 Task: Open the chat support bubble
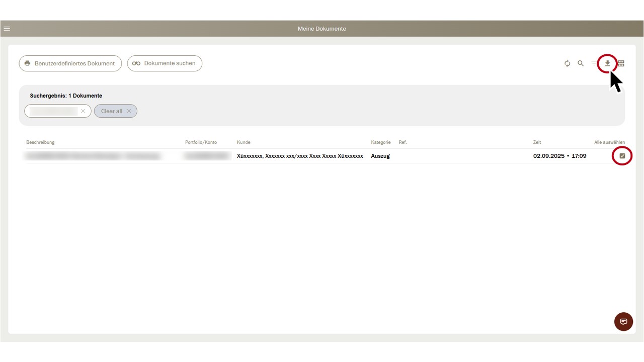tap(623, 322)
